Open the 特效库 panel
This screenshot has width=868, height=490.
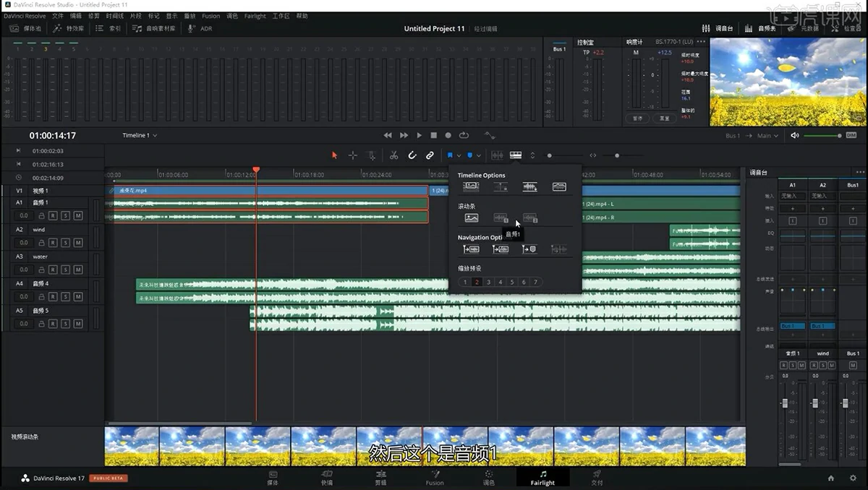pos(68,28)
